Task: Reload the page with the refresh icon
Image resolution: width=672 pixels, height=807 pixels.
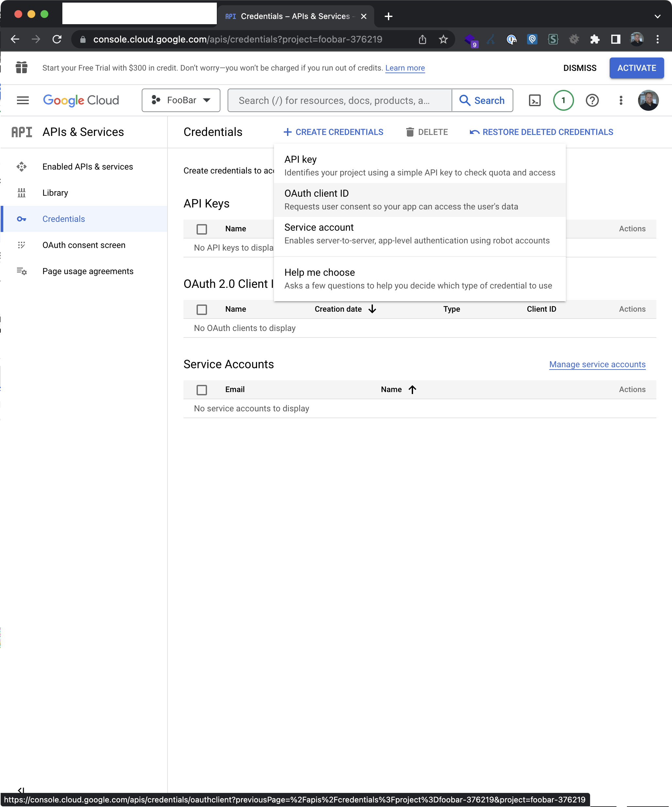Action: (x=57, y=39)
